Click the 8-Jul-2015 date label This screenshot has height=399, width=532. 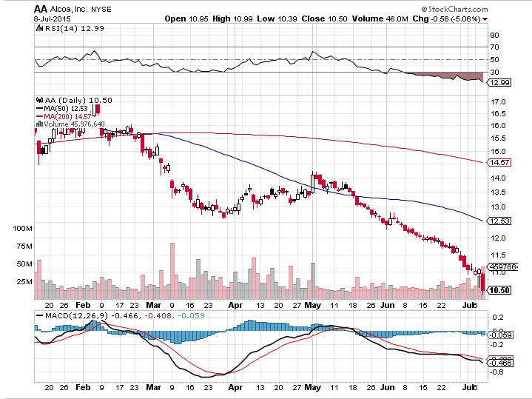click(53, 19)
